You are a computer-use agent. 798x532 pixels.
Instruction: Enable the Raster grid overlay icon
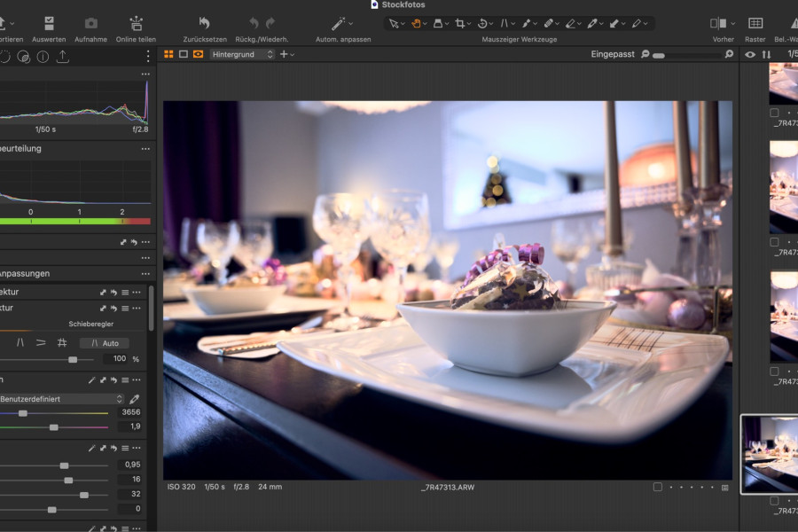[755, 23]
